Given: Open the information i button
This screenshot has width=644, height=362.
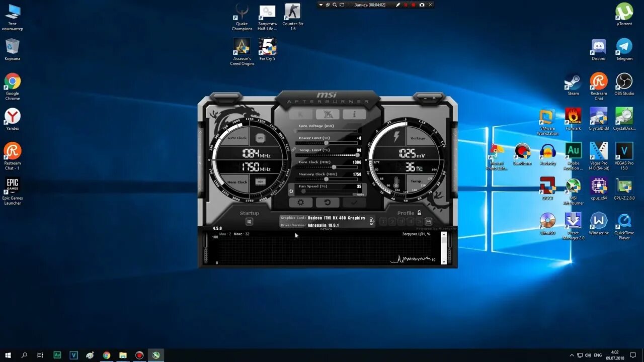Looking at the screenshot, I should (354, 114).
